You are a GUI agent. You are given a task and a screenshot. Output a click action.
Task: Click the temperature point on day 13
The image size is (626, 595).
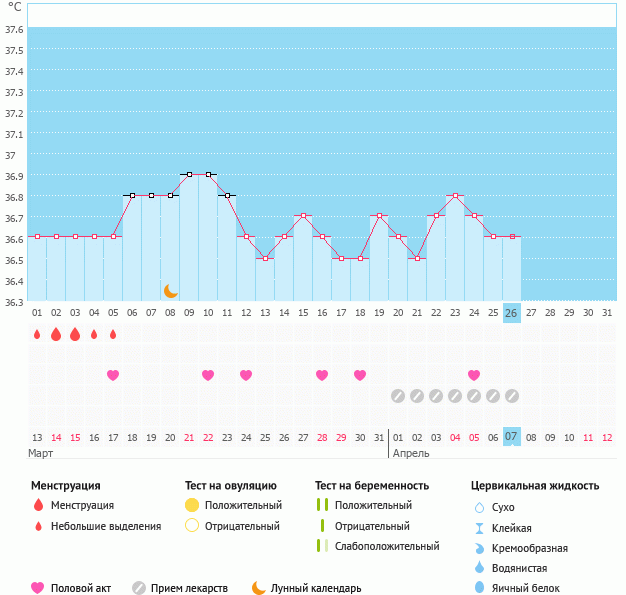[265, 259]
